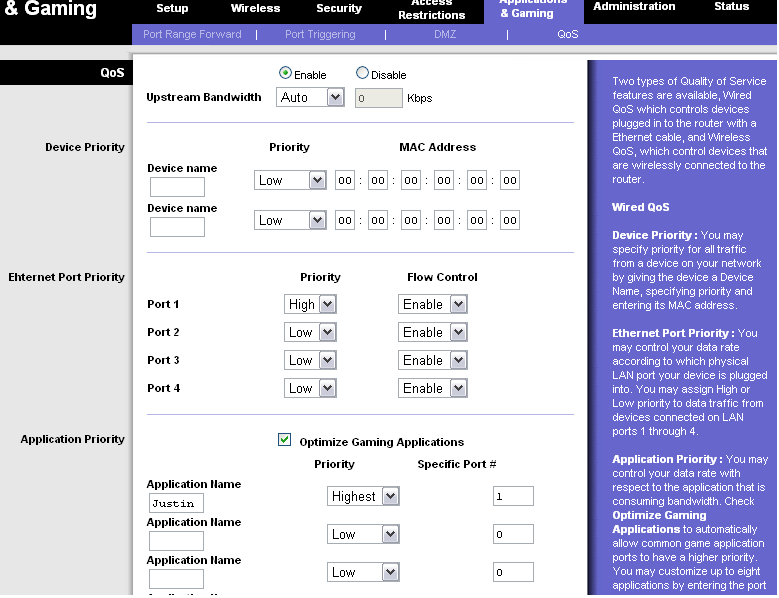
Task: Open Port 2 priority dropdown
Action: coord(310,332)
